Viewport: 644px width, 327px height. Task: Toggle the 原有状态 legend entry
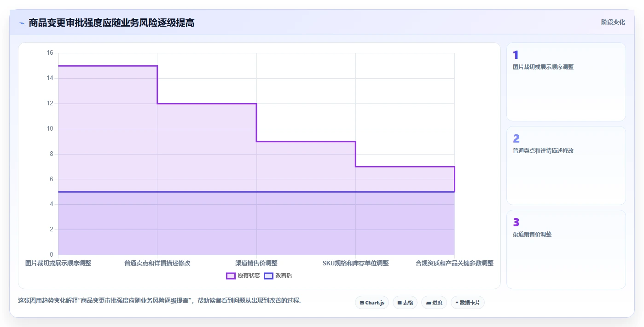coord(243,275)
